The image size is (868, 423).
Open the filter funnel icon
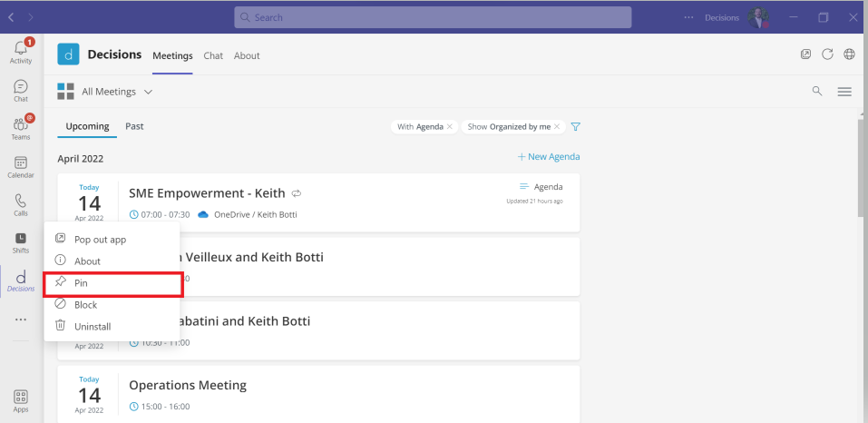576,127
